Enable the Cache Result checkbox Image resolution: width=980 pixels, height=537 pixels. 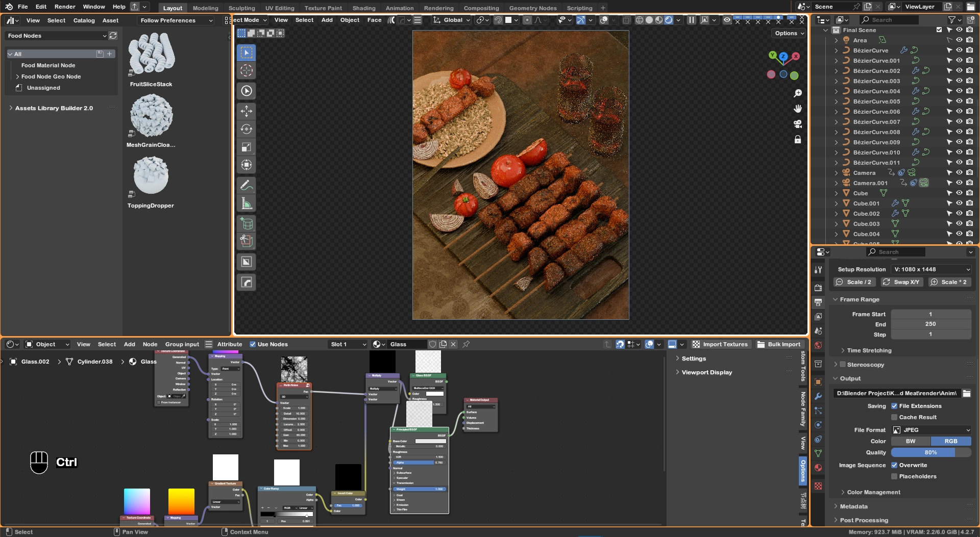tap(894, 417)
